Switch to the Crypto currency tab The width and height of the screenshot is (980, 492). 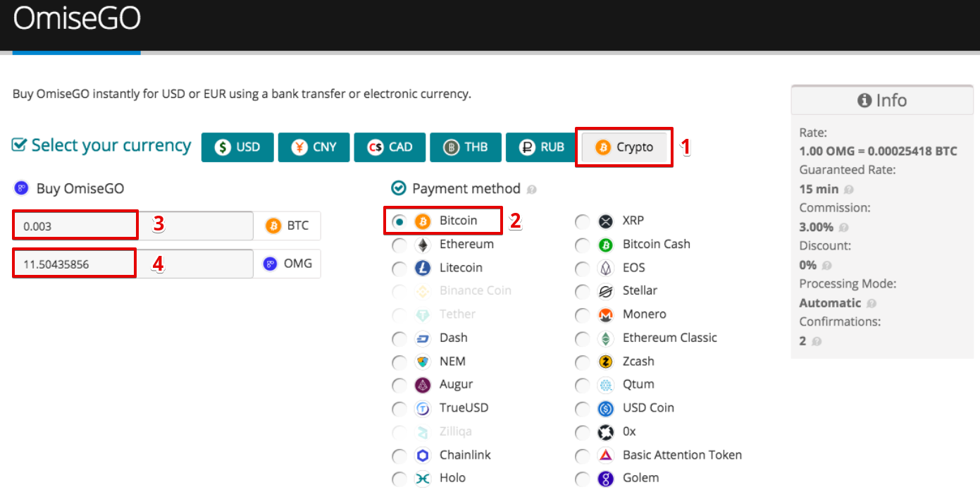(x=624, y=147)
